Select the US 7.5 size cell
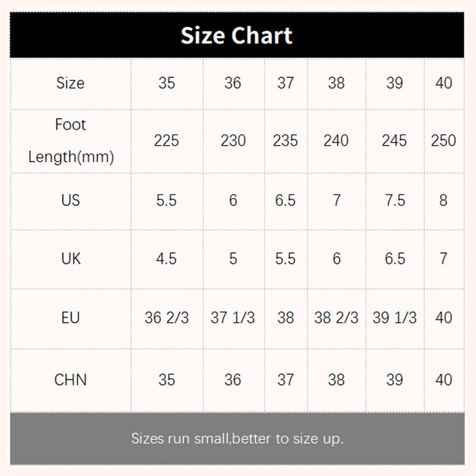476x476 pixels. coord(394,201)
